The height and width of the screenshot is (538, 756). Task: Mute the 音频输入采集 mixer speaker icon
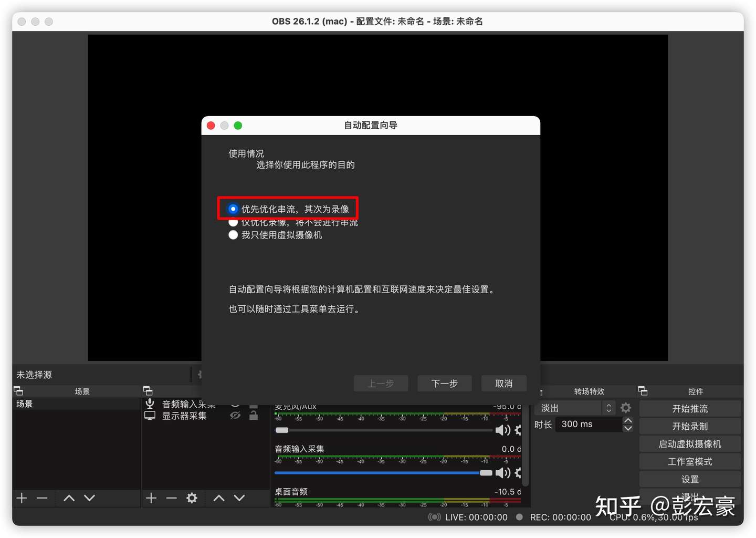[502, 473]
